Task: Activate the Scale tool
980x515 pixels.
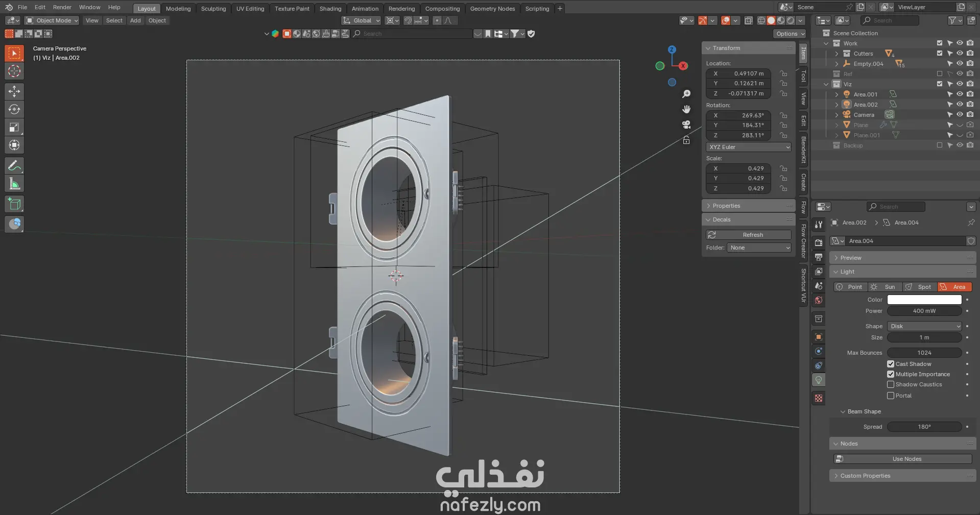Action: pyautogui.click(x=14, y=127)
